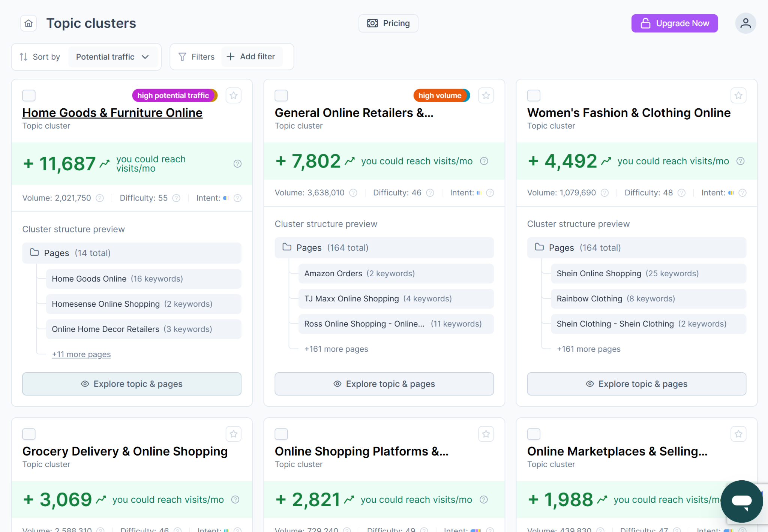Open the +11 more pages link
This screenshot has height=532, width=768.
[81, 354]
